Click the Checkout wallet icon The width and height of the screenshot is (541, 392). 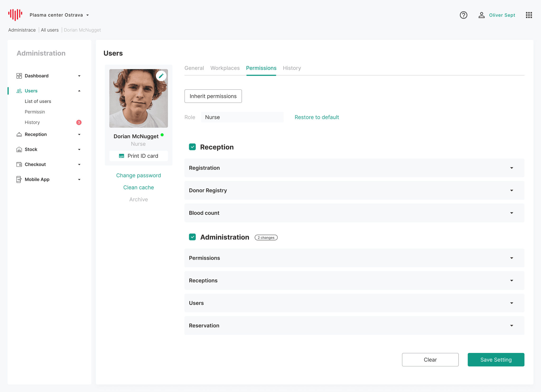[19, 164]
